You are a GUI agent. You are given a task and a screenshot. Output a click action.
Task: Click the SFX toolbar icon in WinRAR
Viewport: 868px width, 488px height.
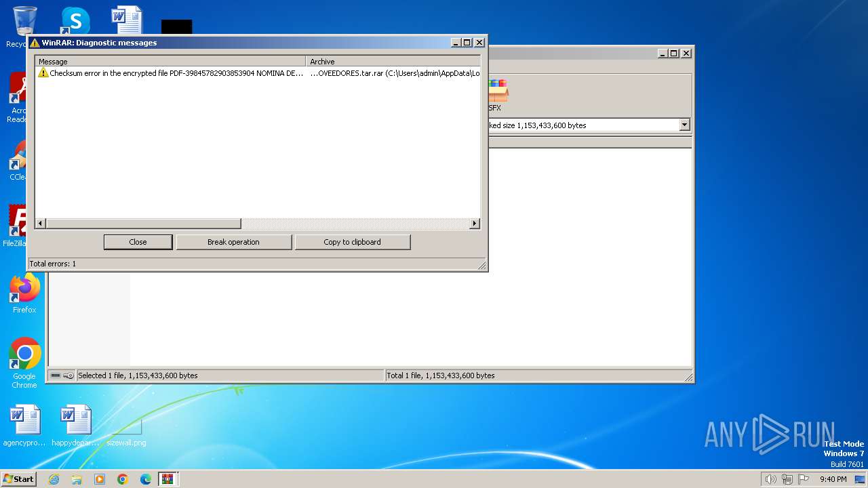click(x=497, y=96)
